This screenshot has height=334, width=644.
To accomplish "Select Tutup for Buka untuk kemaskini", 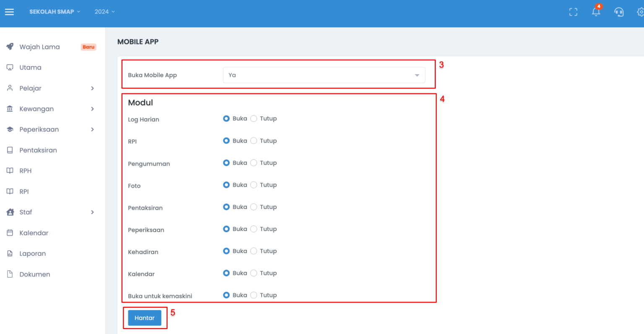I will [x=254, y=295].
